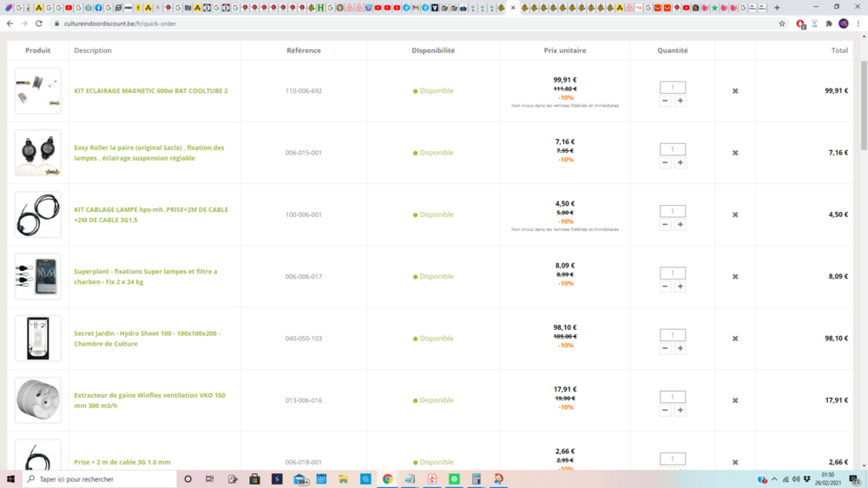Image resolution: width=868 pixels, height=488 pixels.
Task: Remove the Extracteur de gaine Winflex row
Action: click(735, 400)
